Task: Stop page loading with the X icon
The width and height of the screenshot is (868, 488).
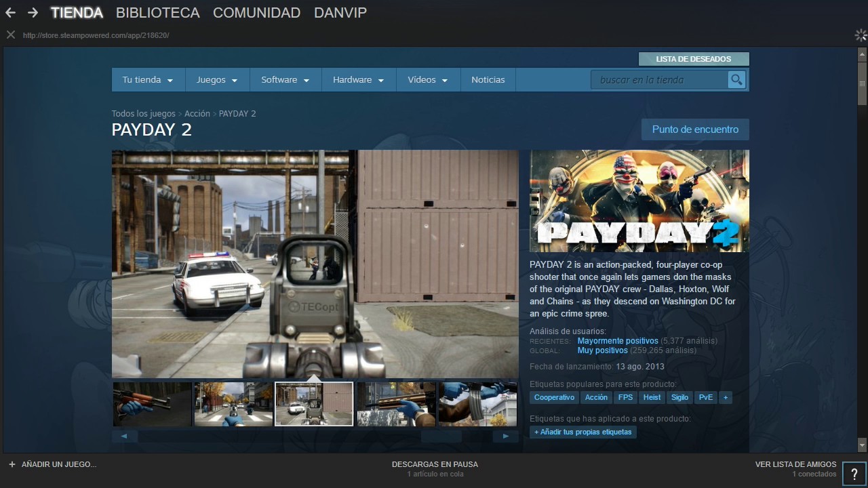Action: click(x=10, y=35)
